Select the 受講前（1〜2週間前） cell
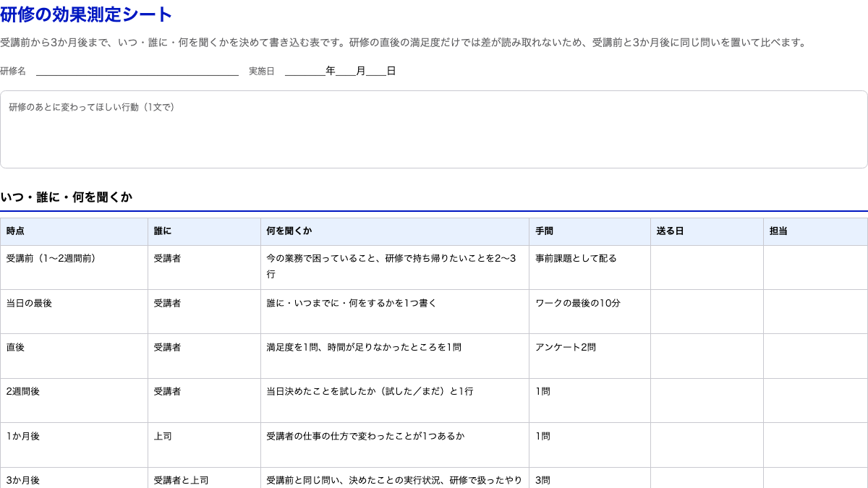Screen dimensions: 868x488 click(75, 267)
